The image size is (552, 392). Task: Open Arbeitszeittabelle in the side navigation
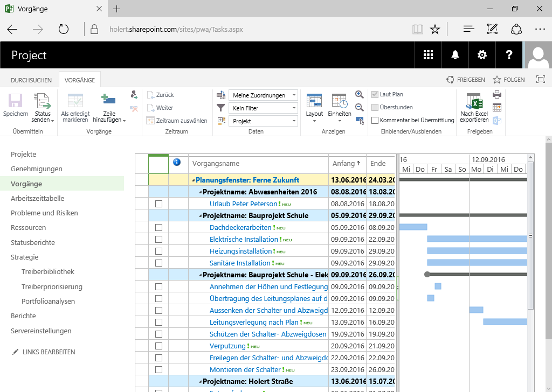click(37, 198)
